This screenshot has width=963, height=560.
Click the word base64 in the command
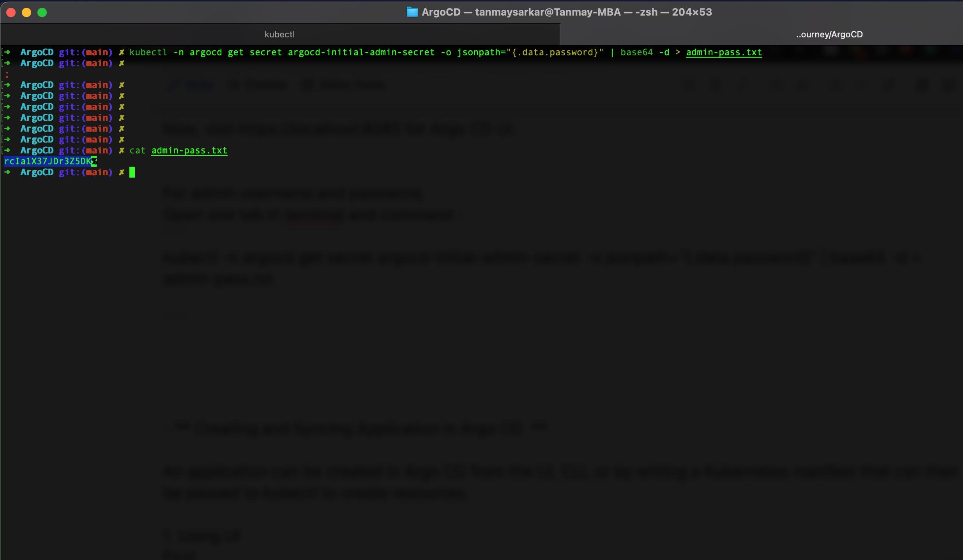pos(636,52)
